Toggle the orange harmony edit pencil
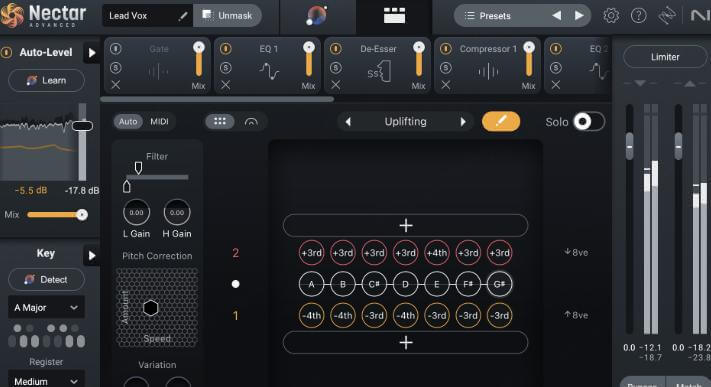 click(501, 122)
